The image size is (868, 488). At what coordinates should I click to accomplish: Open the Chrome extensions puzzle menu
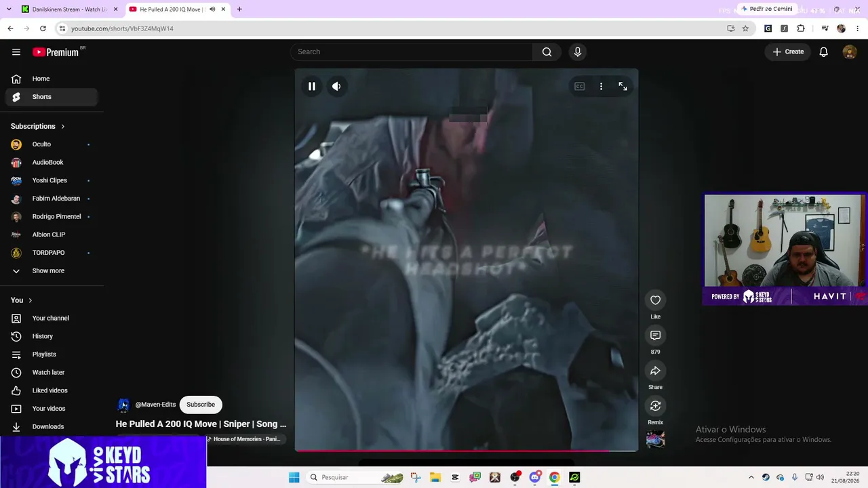click(x=801, y=28)
